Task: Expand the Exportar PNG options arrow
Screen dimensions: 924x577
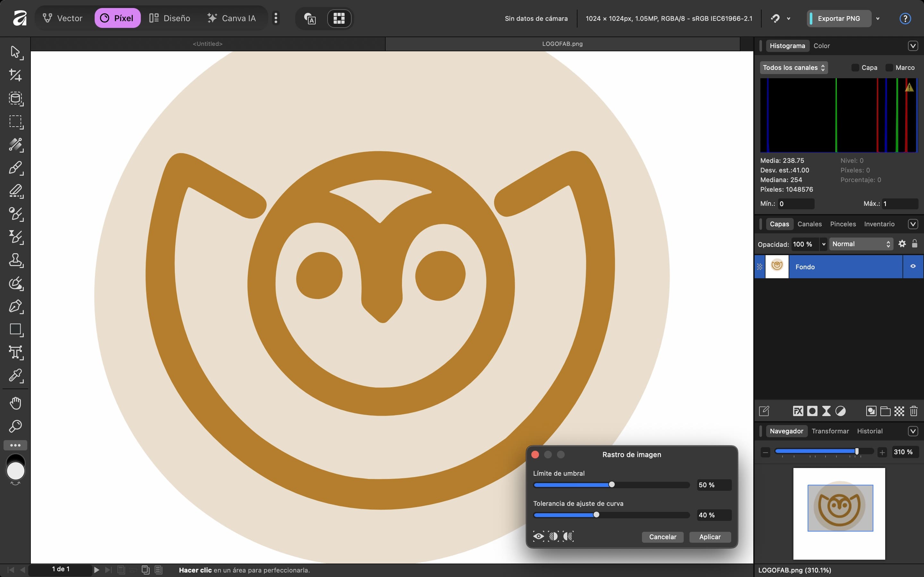Action: [x=877, y=18]
